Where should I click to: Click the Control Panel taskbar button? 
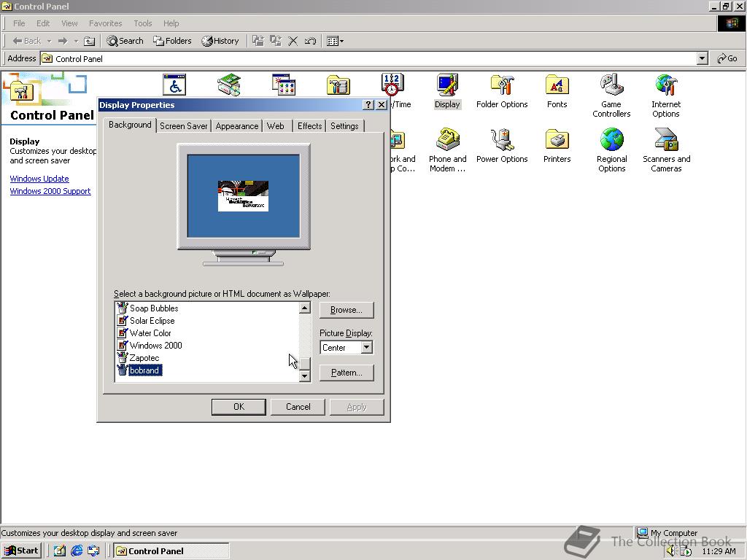pos(171,551)
